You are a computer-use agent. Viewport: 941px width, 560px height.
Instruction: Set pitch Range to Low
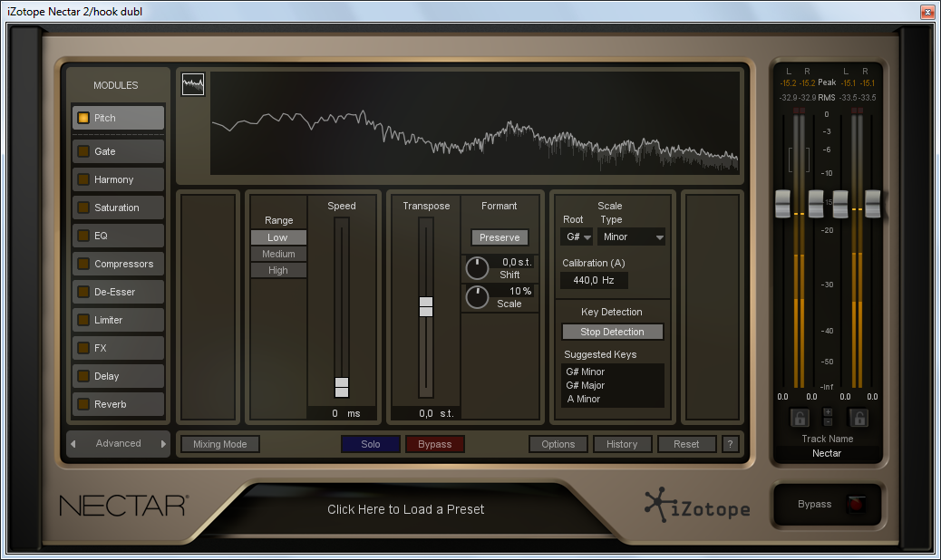tap(278, 237)
